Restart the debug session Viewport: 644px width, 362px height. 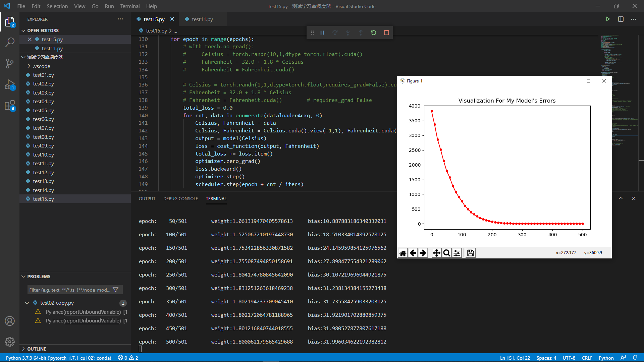(x=374, y=33)
